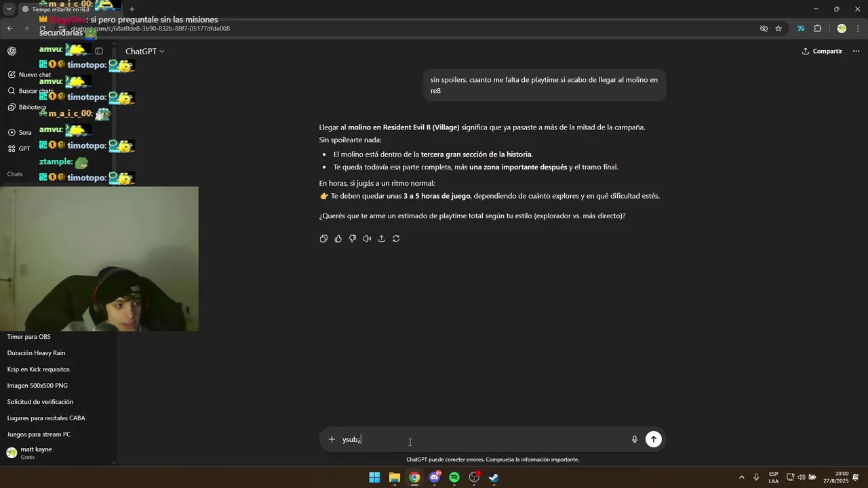Toggle the ChatGPT sidebar panel
This screenshot has height=488, width=868.
coord(99,51)
